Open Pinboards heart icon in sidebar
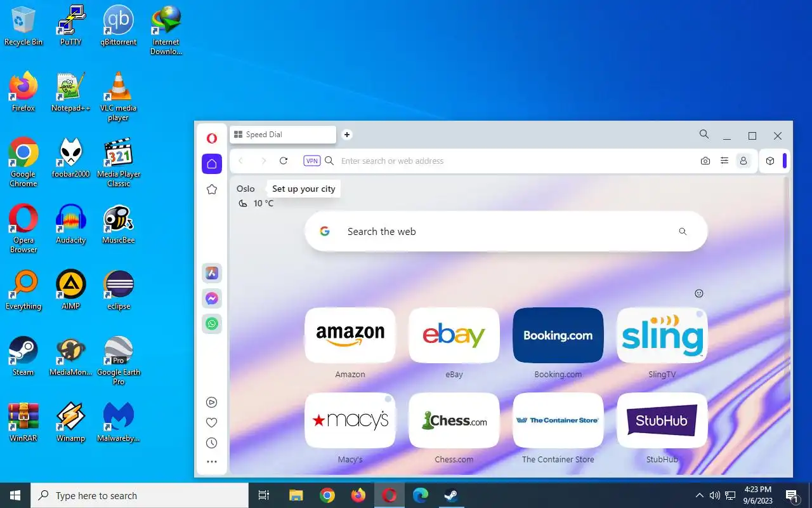The width and height of the screenshot is (812, 508). pyautogui.click(x=212, y=422)
